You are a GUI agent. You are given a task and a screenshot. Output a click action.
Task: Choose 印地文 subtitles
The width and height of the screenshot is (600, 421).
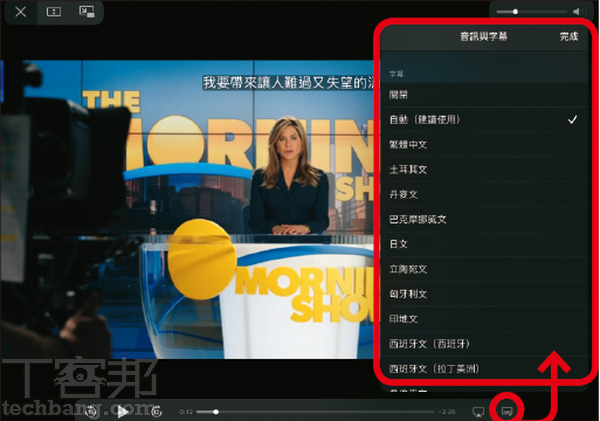(x=484, y=319)
